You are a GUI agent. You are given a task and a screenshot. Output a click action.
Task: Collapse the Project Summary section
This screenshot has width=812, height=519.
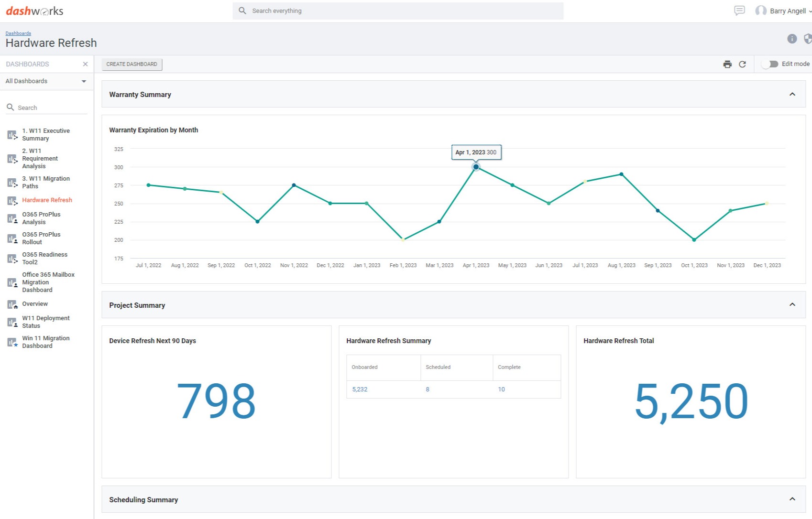click(x=792, y=304)
